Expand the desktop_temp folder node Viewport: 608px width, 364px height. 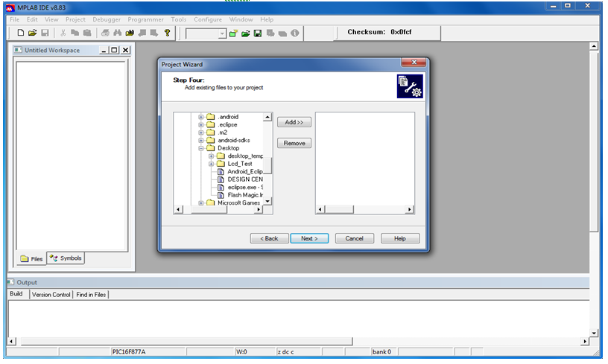[x=211, y=156]
